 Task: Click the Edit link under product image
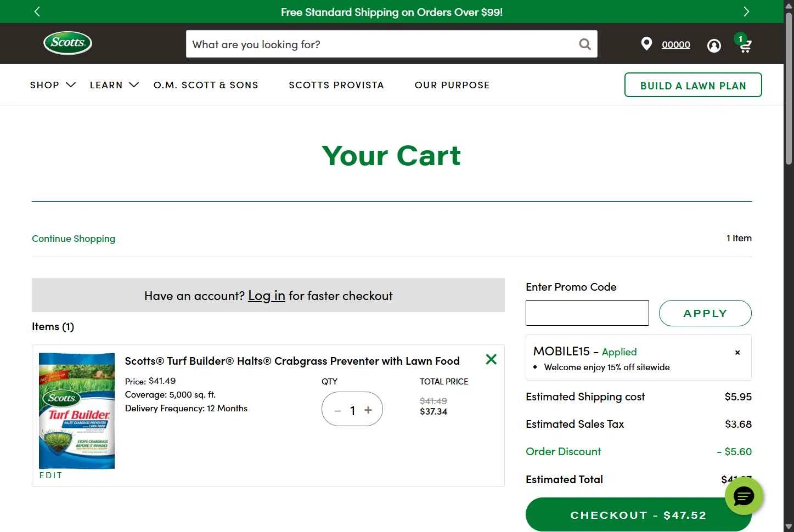coord(50,476)
